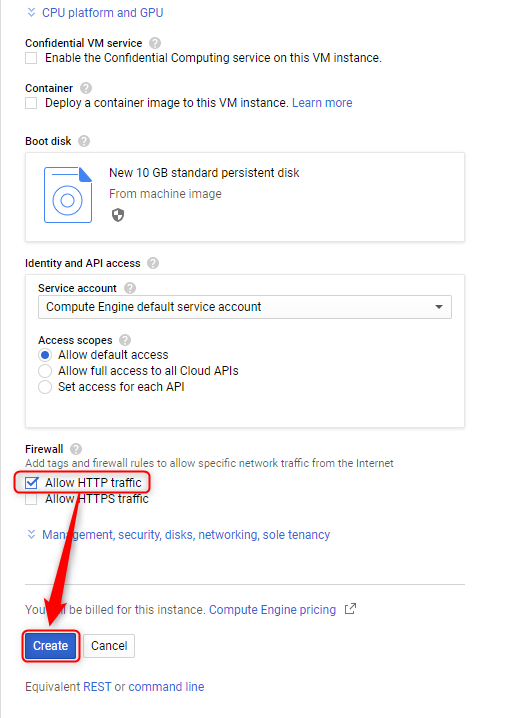Viewport: 507px width, 718px height.
Task: Click the shield icon in Boot disk box
Action: pos(118,215)
